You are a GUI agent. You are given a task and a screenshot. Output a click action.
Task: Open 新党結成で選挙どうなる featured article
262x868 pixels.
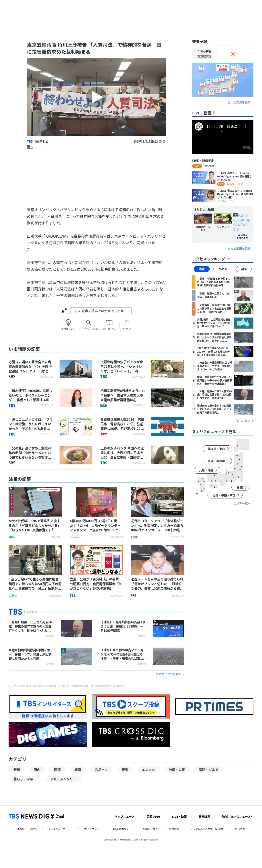96,571
